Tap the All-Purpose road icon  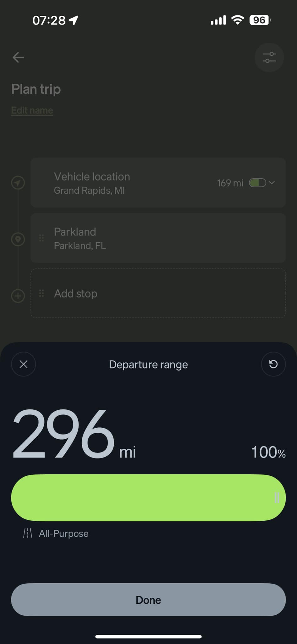(x=28, y=533)
